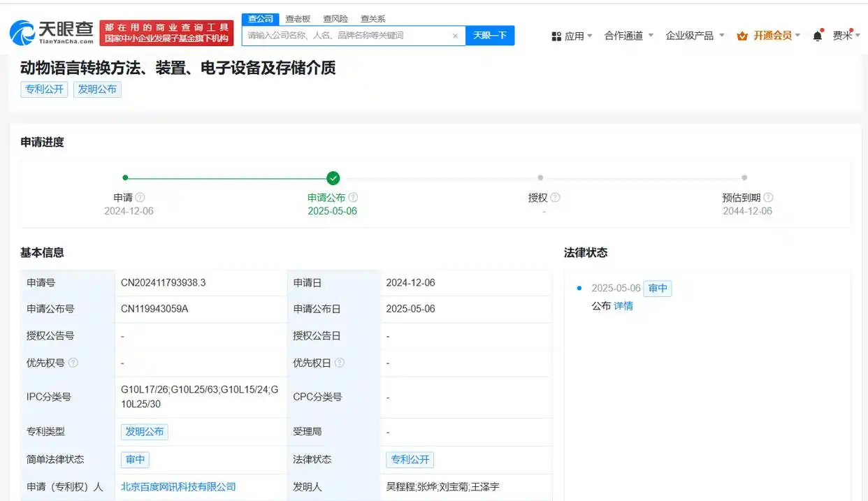Click the 受理局 label cell
This screenshot has width=868, height=501.
(x=334, y=432)
